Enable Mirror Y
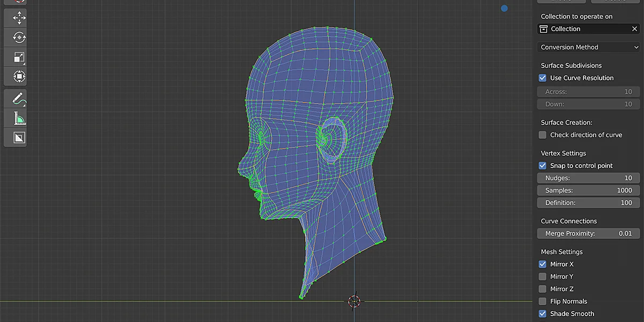This screenshot has width=644, height=322. [542, 276]
